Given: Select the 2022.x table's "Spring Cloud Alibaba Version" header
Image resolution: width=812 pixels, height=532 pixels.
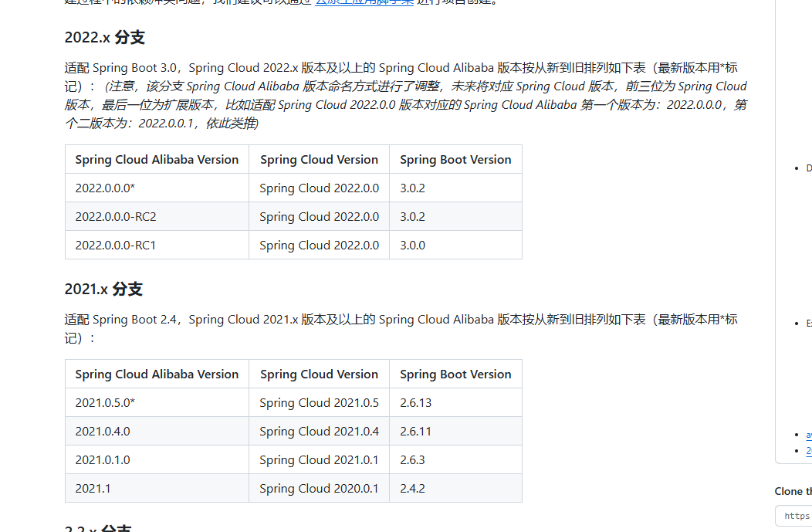Looking at the screenshot, I should [157, 160].
